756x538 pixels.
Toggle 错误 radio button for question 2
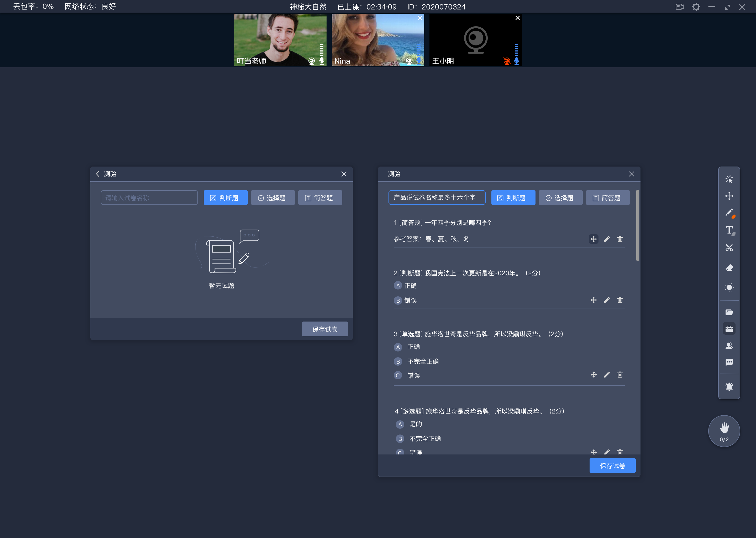[x=398, y=301]
